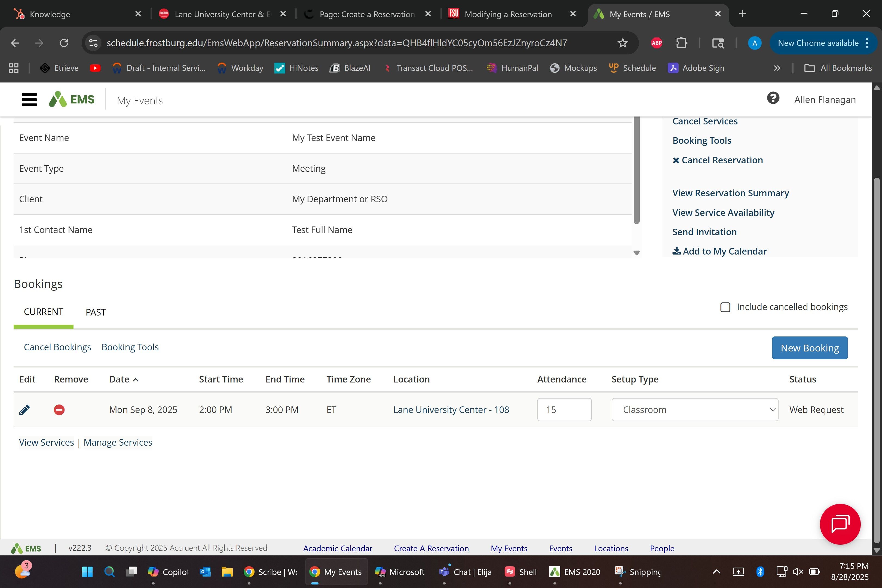Click the red remove booking icon

click(59, 410)
